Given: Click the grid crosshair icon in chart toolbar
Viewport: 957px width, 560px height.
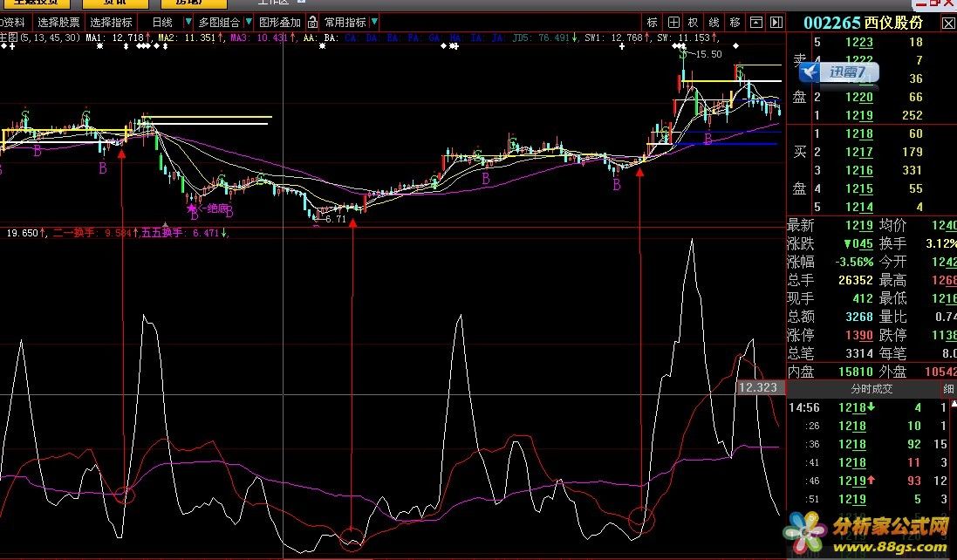Looking at the screenshot, I should point(673,23).
